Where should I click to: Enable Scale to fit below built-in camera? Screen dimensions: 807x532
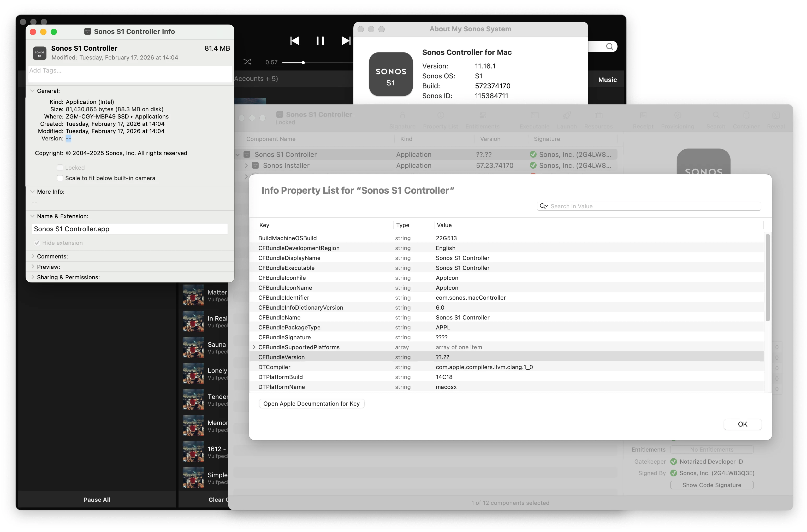coord(60,178)
